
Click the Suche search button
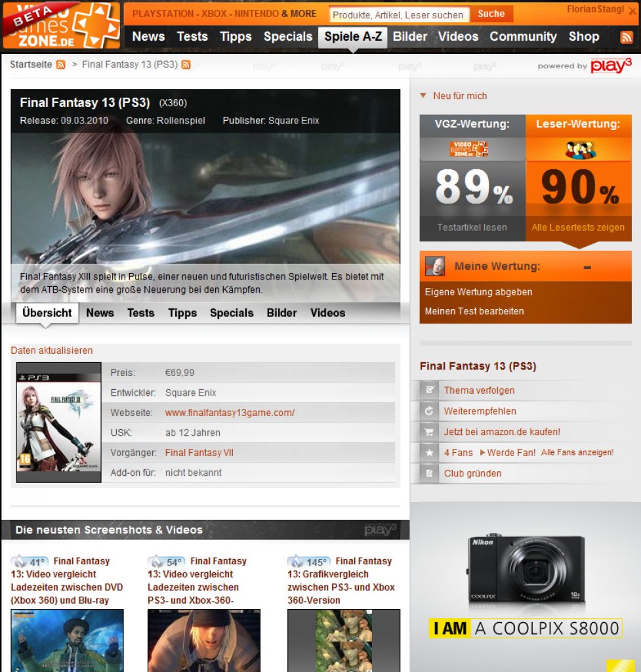[x=491, y=14]
